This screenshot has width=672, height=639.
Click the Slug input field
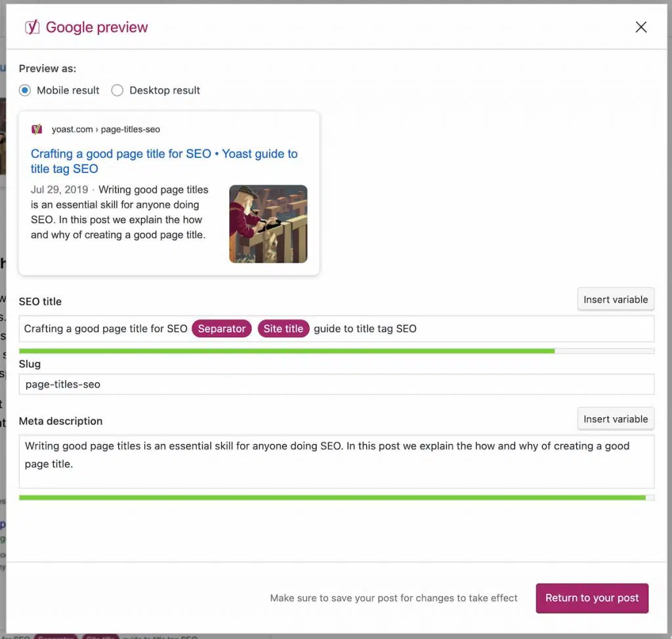coord(336,384)
